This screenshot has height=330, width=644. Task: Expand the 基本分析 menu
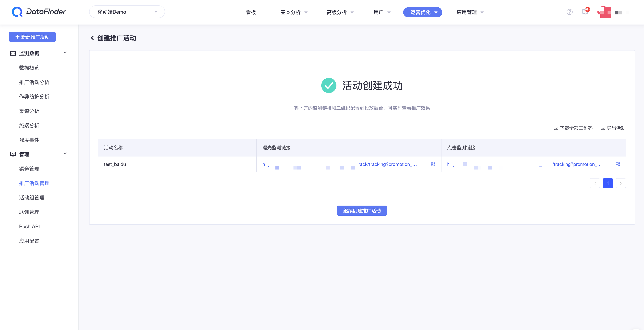[294, 12]
